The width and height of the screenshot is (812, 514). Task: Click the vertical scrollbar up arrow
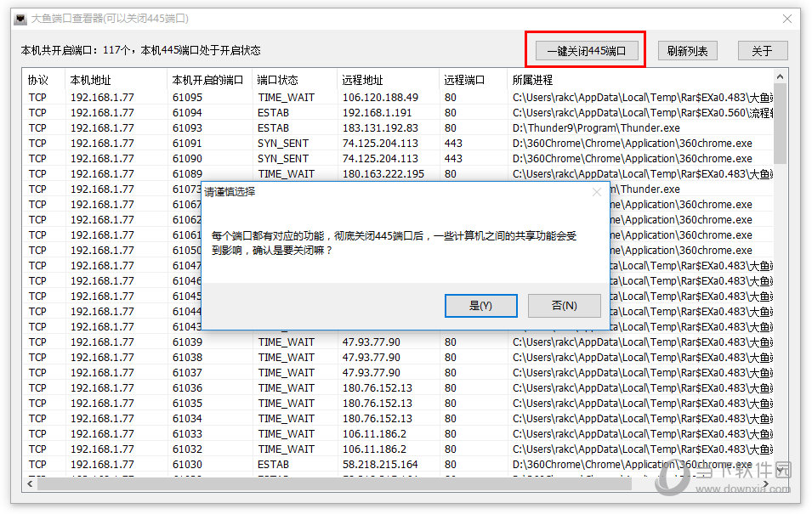[x=780, y=76]
